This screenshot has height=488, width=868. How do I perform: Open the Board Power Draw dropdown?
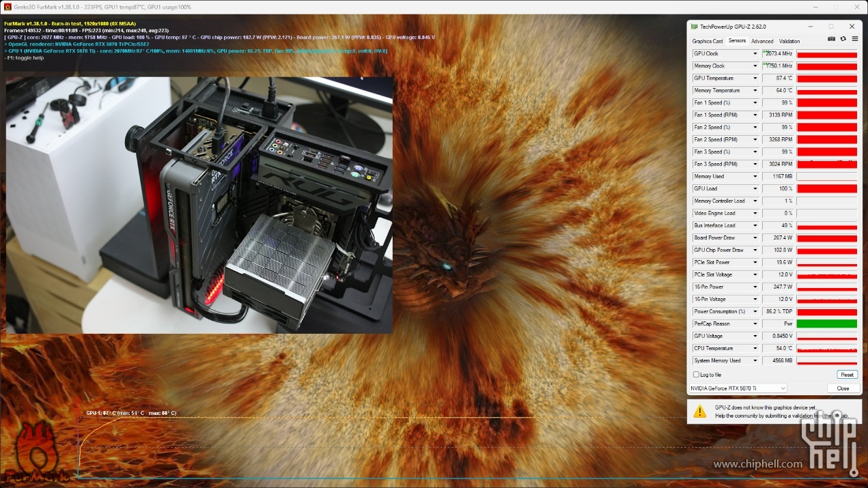point(755,238)
